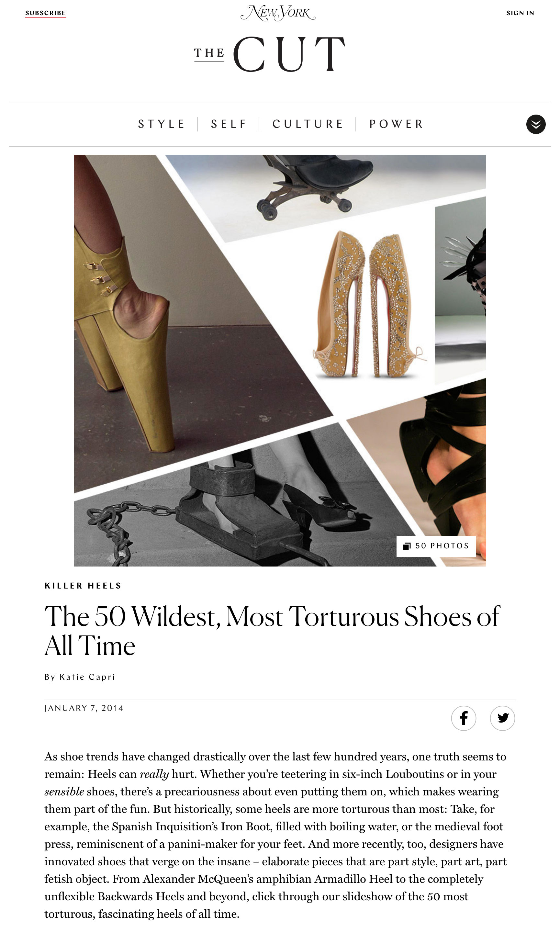Go to The Cut homepage logo

click(x=270, y=54)
